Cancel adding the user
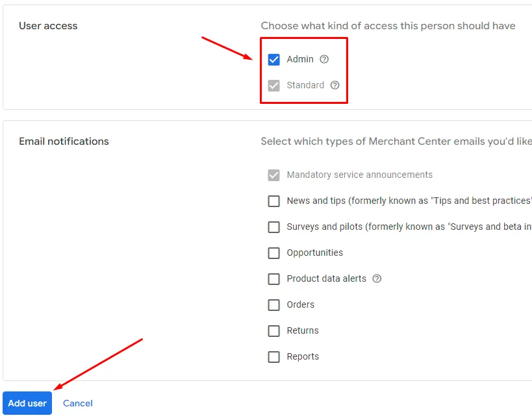 (78, 403)
